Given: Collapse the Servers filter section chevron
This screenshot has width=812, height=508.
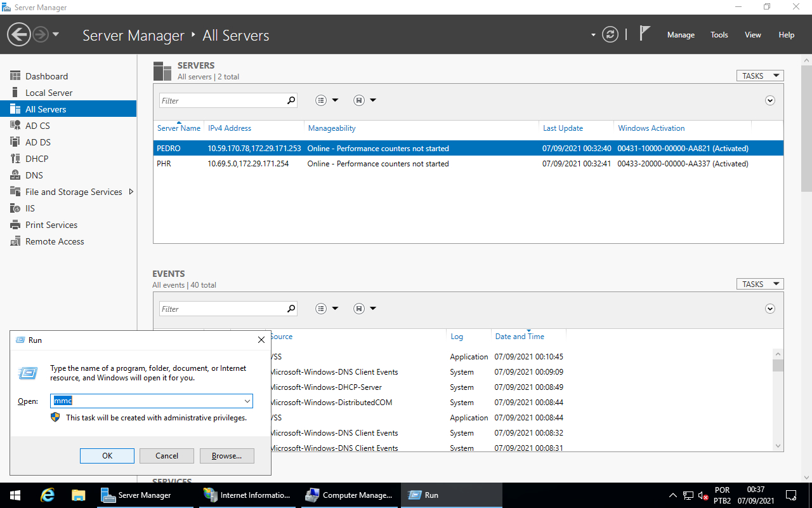Looking at the screenshot, I should click(770, 100).
